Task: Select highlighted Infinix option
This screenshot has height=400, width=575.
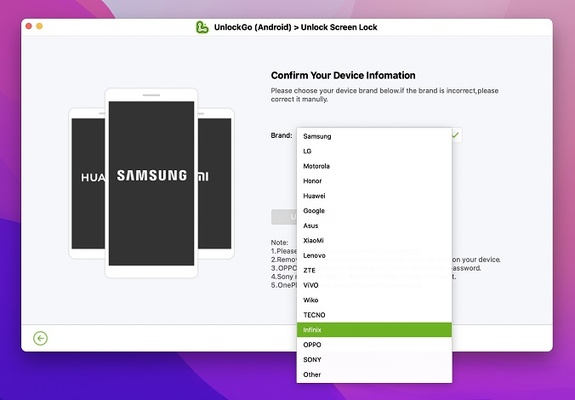Action: click(x=374, y=330)
